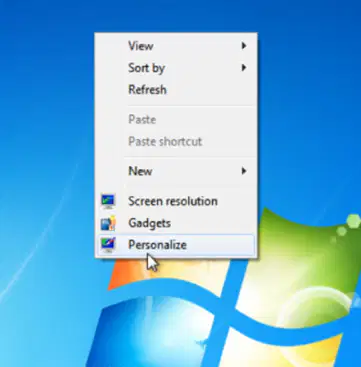The height and width of the screenshot is (367, 361).
Task: Expand the arrow next to View
Action: (244, 46)
